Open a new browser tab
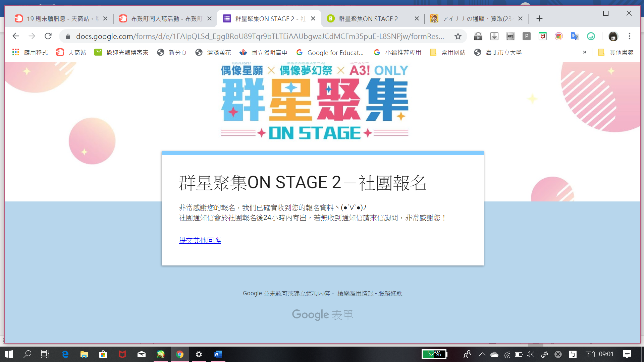 click(539, 19)
